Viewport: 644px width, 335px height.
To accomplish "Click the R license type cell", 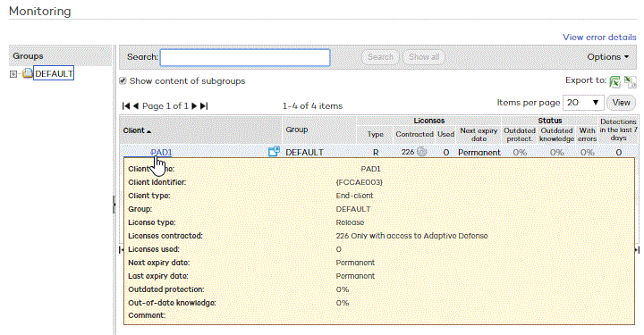I will pyautogui.click(x=376, y=152).
